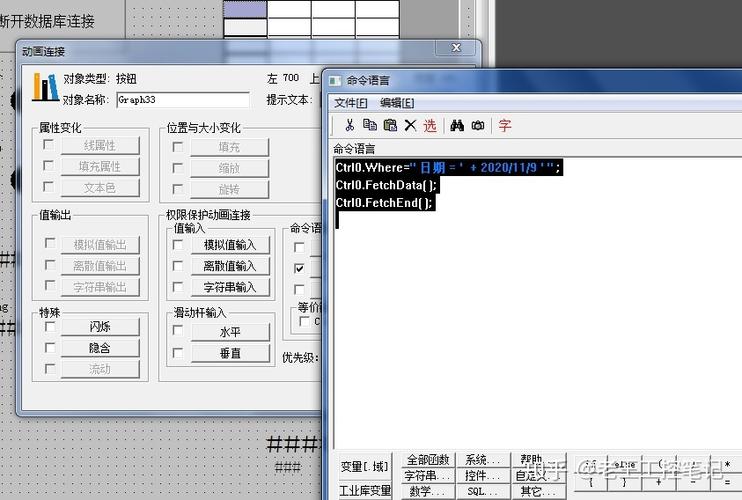Screen dimensions: 742x500
Task: Insert the = operator button
Action: [x=727, y=482]
